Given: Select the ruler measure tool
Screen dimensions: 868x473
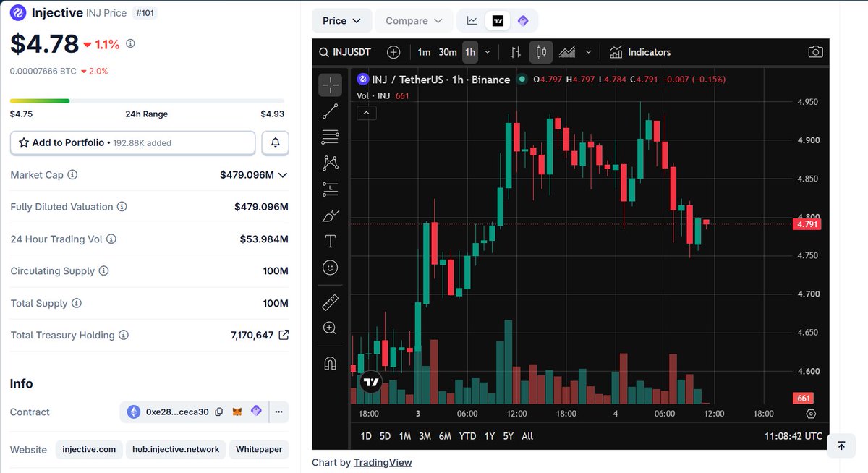Looking at the screenshot, I should tap(331, 302).
